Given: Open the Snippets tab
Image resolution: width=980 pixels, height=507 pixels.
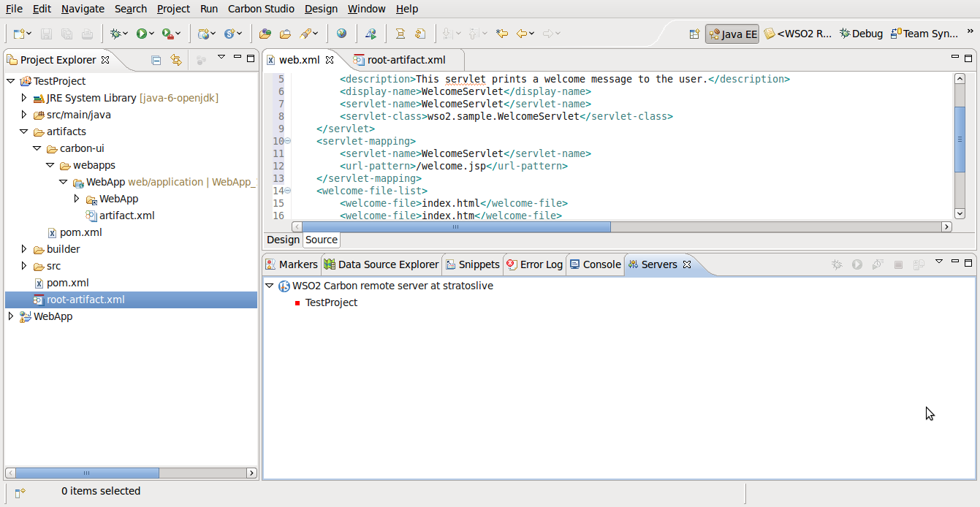Looking at the screenshot, I should 472,264.
